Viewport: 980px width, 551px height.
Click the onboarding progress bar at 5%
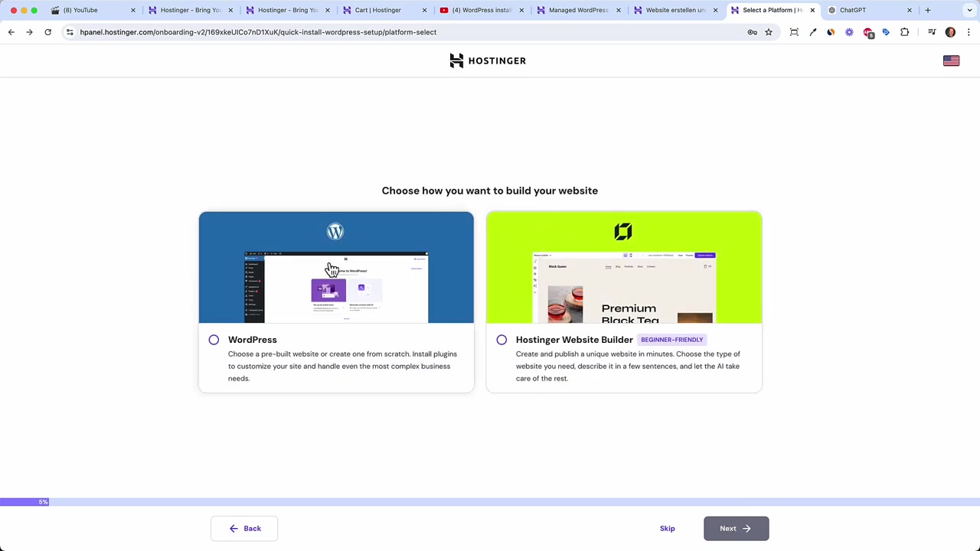(24, 502)
